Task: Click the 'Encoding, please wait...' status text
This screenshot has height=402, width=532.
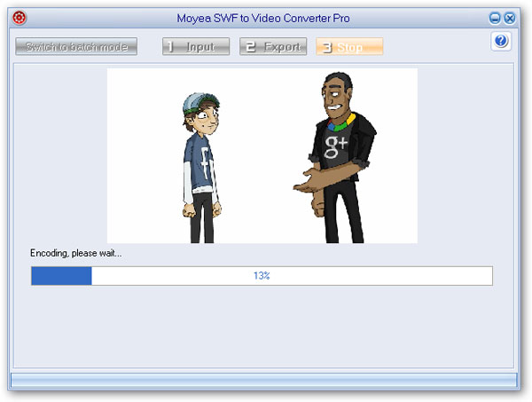Action: tap(75, 253)
